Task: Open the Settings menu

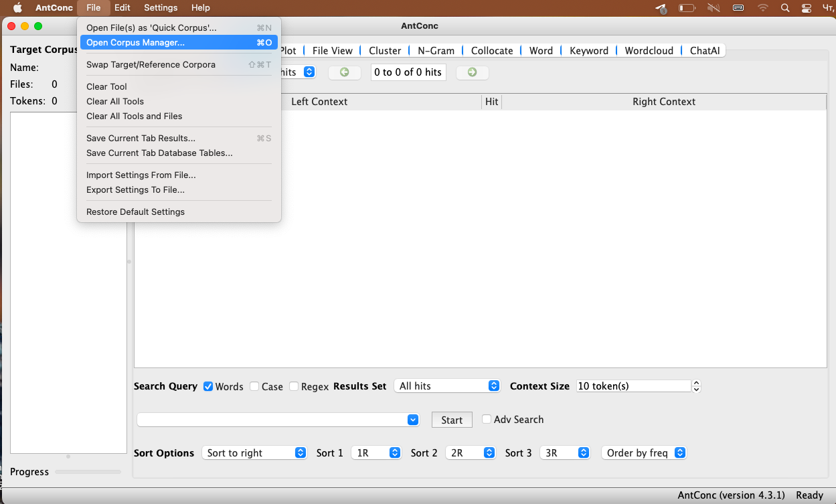Action: click(x=161, y=8)
